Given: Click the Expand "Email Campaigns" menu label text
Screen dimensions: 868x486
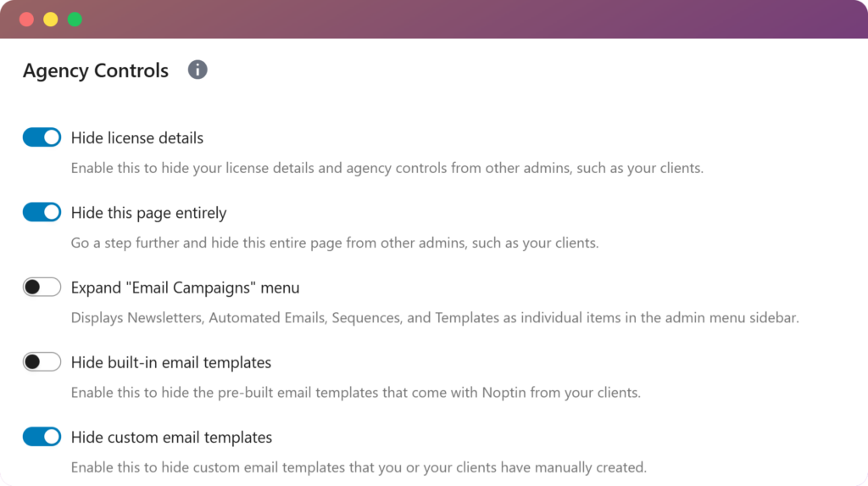Looking at the screenshot, I should click(x=185, y=288).
